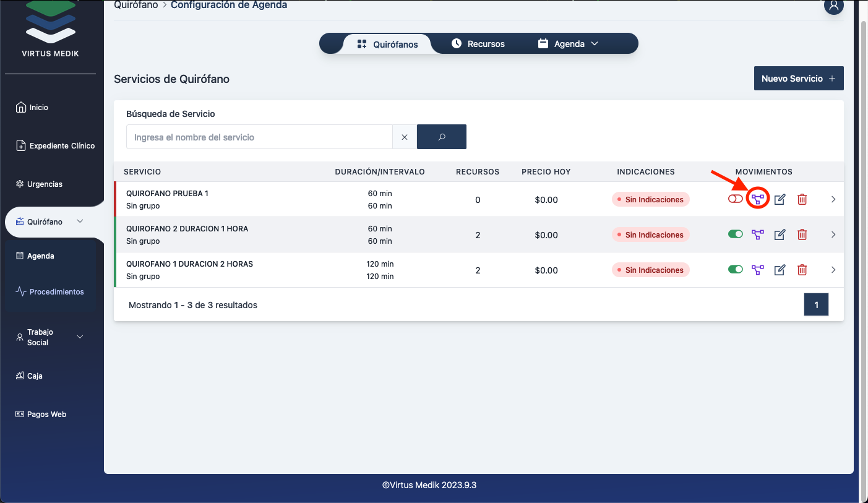Go to page 1 in pagination
868x503 pixels.
(815, 304)
